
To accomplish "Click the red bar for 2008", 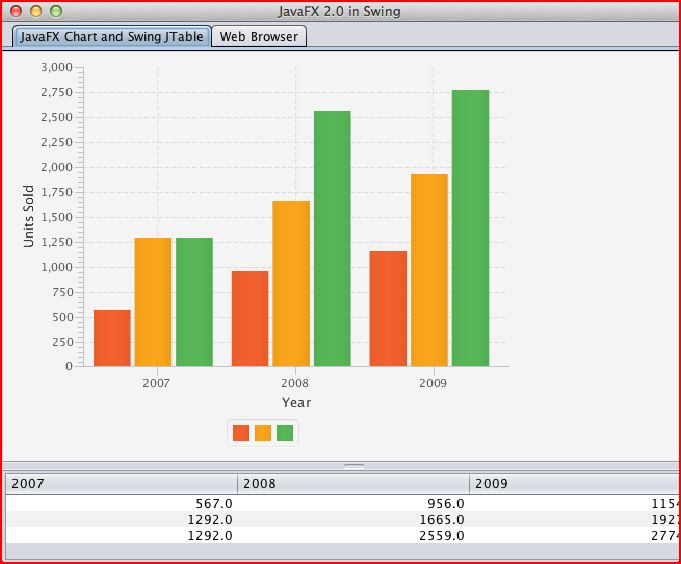I will (x=250, y=318).
